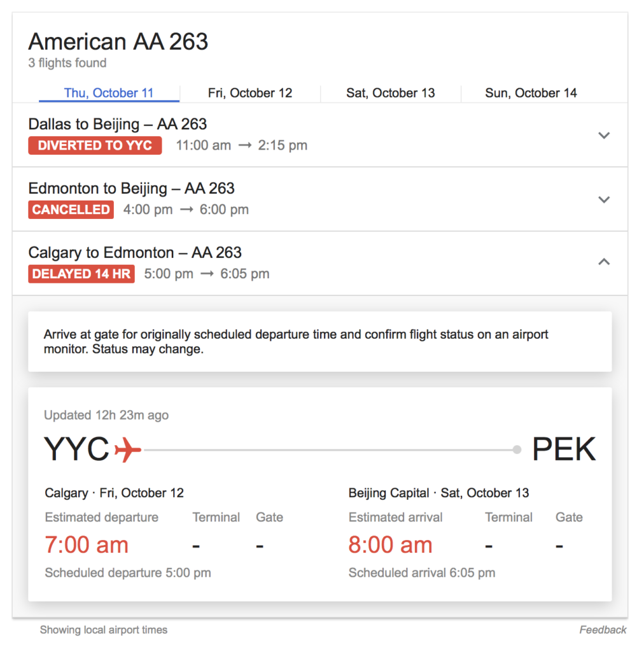The width and height of the screenshot is (644, 652).
Task: Open the Sat, October 13 tab
Action: click(391, 93)
